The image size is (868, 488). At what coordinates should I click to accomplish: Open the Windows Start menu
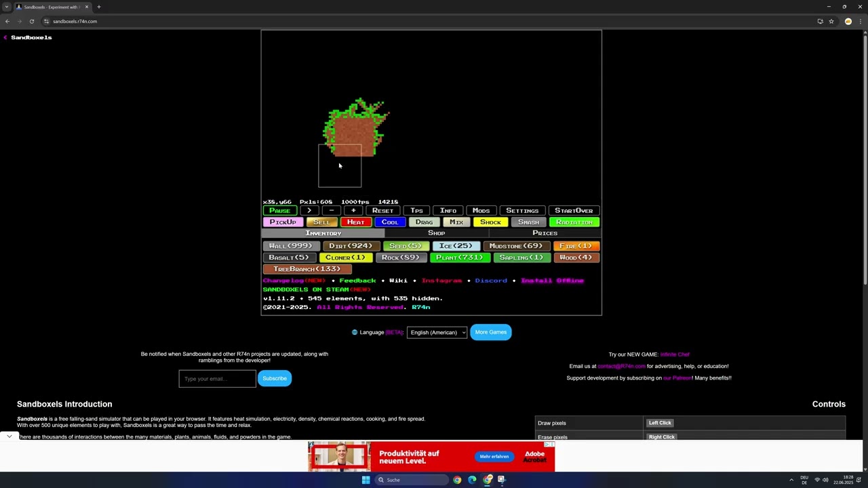(366, 480)
